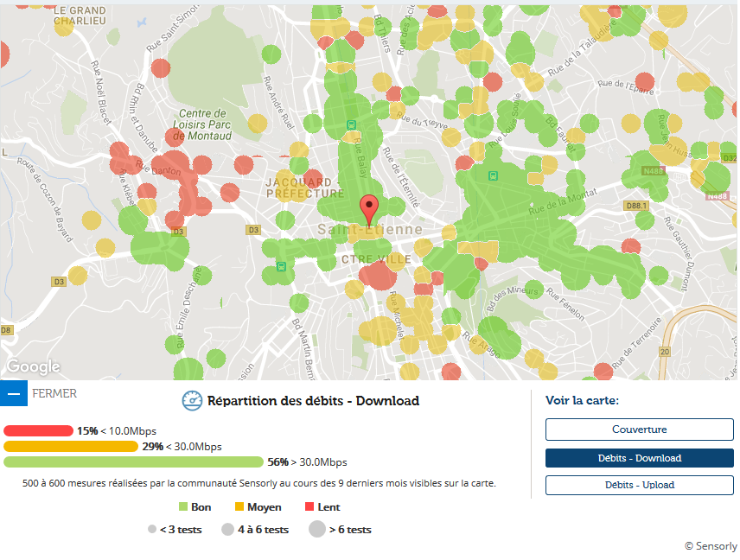
Task: Click the transit station icon near Rue Balay
Action: [350, 125]
